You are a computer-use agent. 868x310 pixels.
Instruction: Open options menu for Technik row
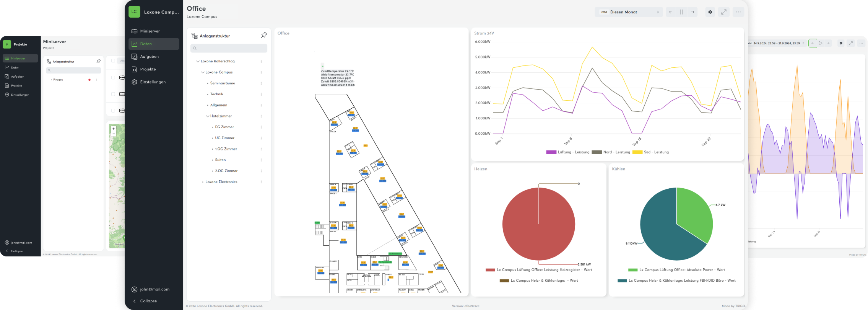[x=261, y=94]
